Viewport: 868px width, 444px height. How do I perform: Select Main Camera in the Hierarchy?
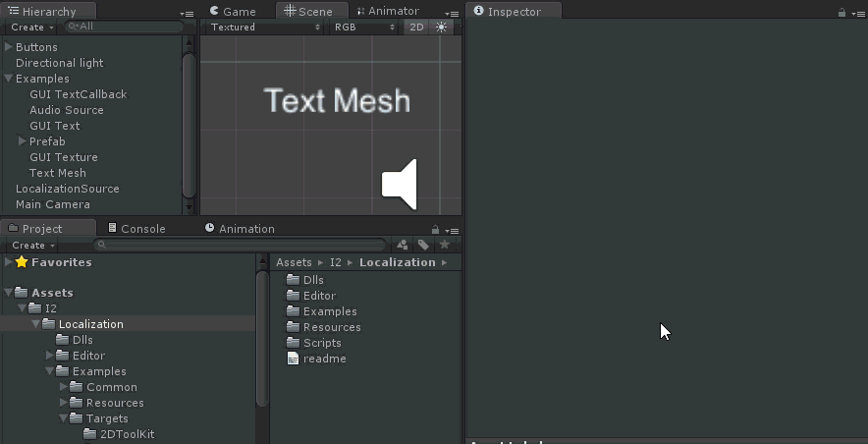(52, 204)
